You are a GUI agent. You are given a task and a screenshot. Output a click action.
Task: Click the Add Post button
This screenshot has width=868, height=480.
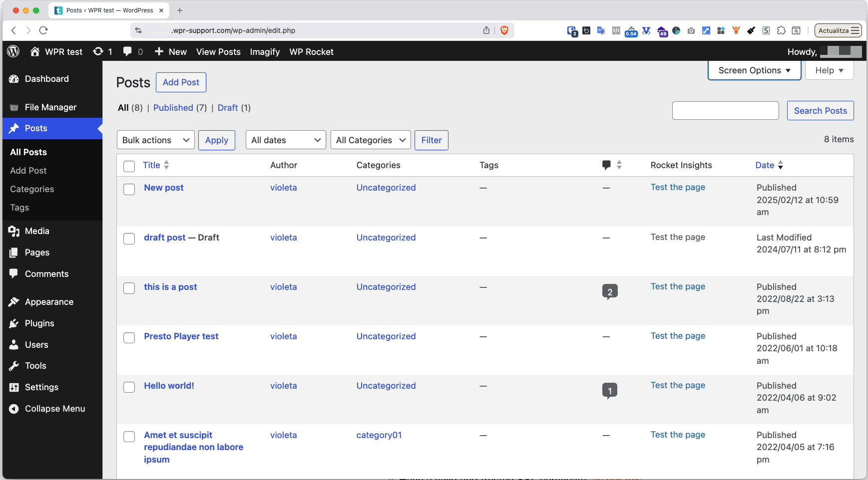[181, 82]
